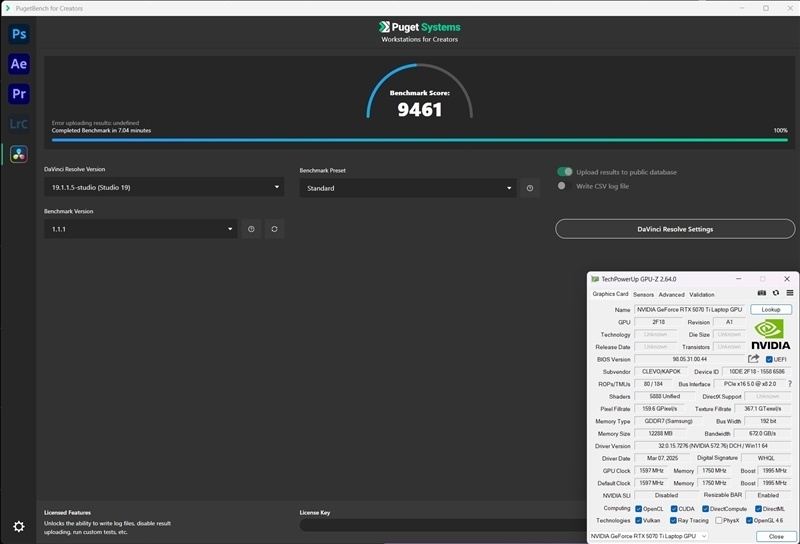800x544 pixels.
Task: Click the Memory Type GDDR7 (Samsung) field
Action: click(x=668, y=421)
